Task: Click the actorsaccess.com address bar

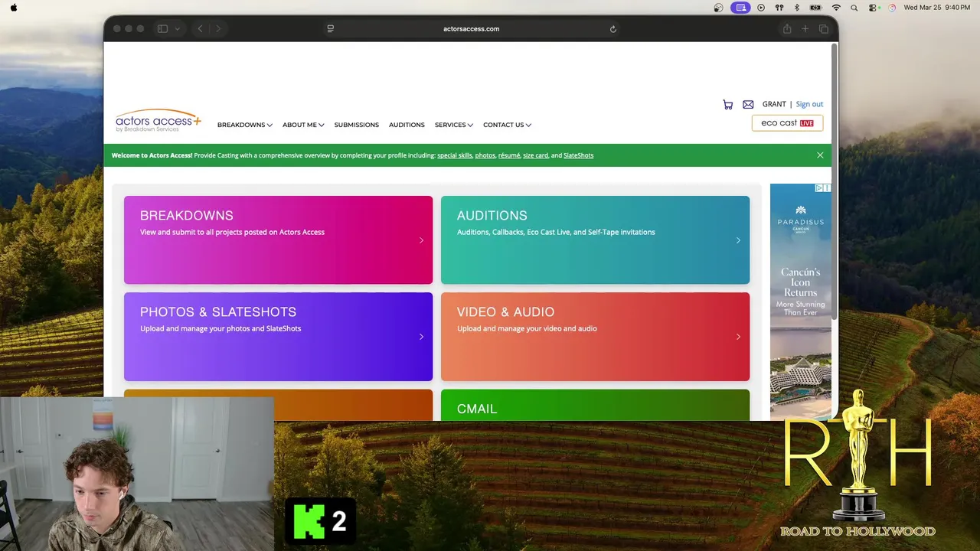Action: click(471, 29)
